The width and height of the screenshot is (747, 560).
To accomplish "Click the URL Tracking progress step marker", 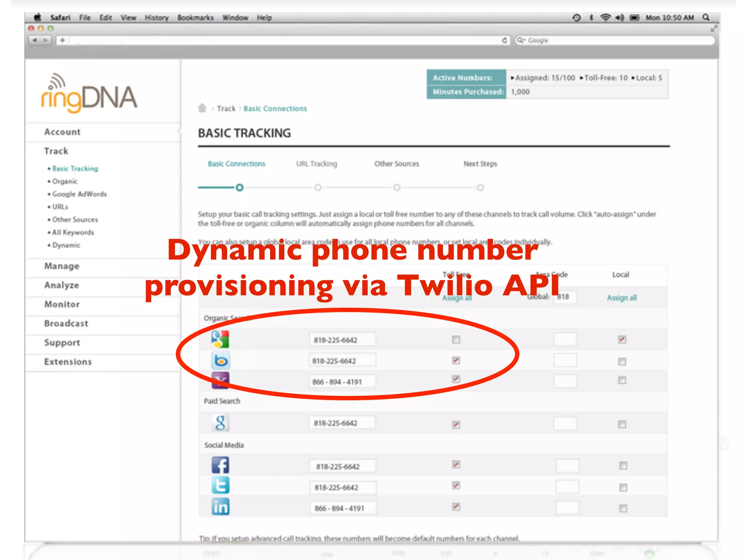I will [318, 187].
